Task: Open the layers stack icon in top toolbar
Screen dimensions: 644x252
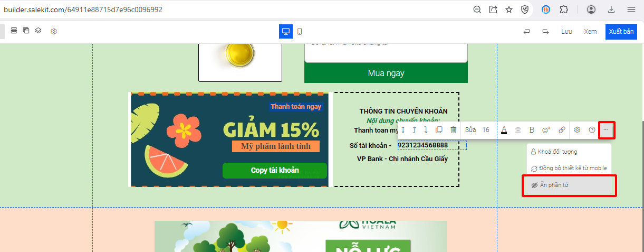Action: pyautogui.click(x=39, y=31)
